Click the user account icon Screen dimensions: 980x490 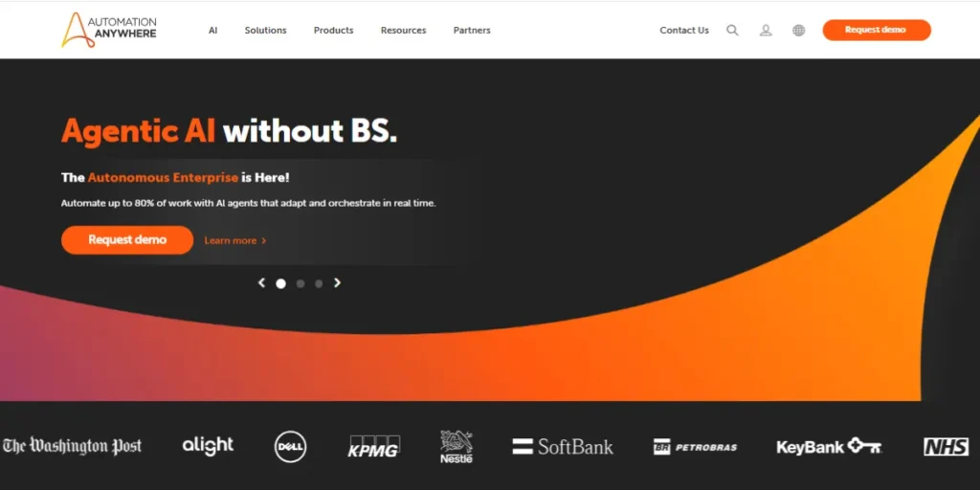766,31
